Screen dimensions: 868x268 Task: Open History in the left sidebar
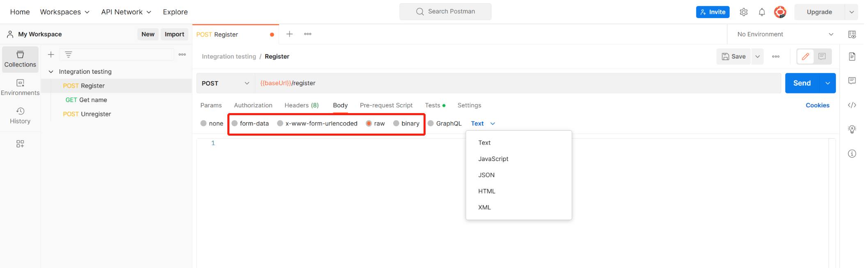(20, 116)
